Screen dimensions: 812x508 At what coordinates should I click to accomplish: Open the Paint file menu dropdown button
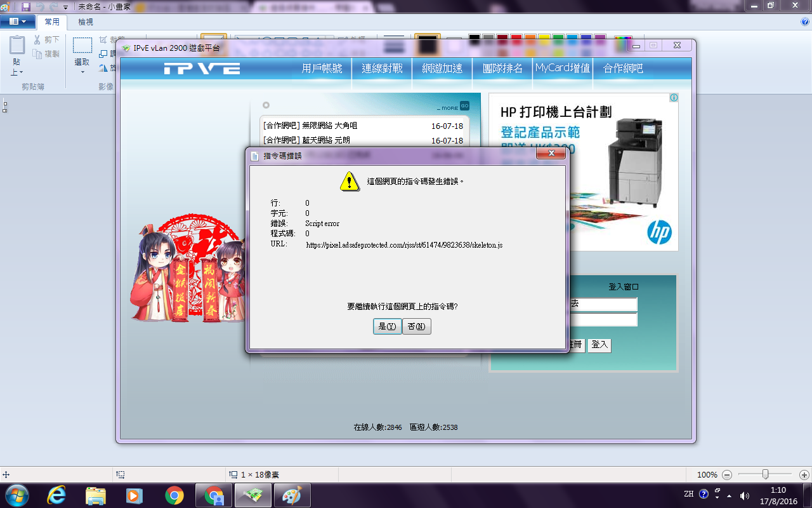point(17,22)
